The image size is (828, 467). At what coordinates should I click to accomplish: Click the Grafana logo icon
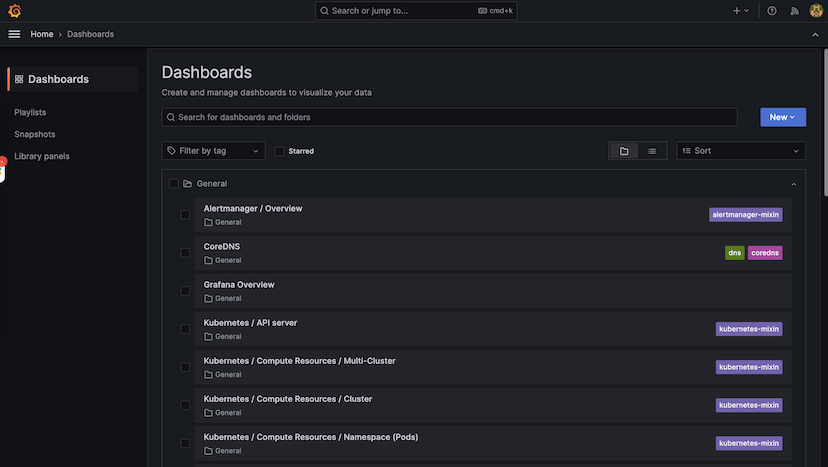15,11
